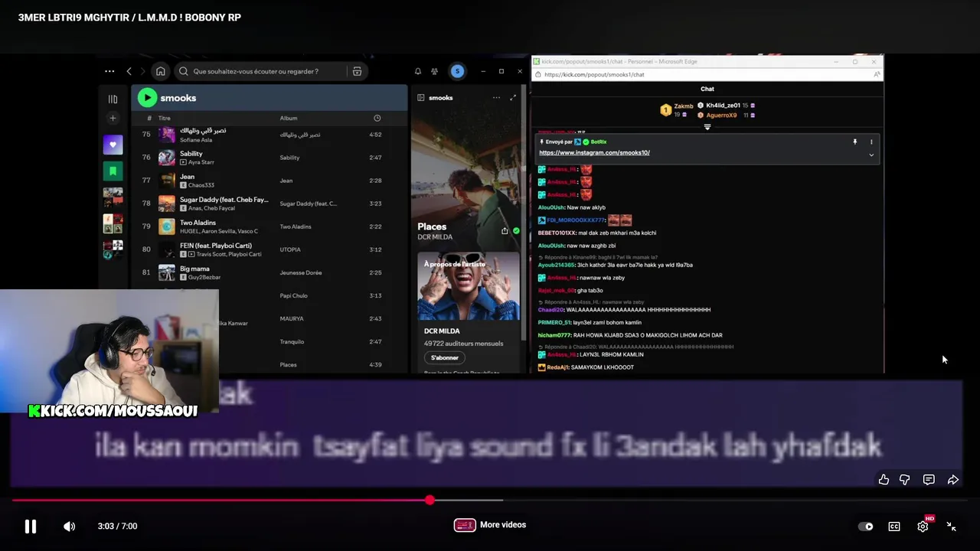
Task: Open BotRix username in pinned message
Action: coord(599,142)
